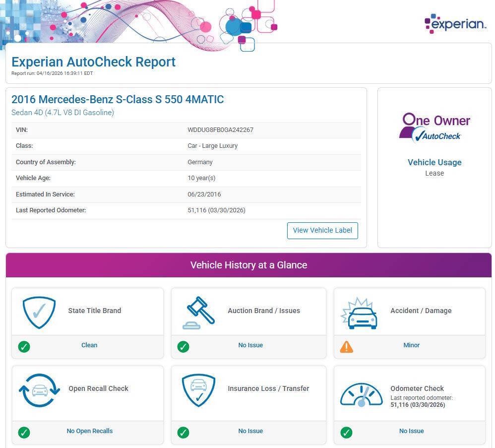Click the 2016 Mercedes-Benz S-Class title
Viewport: 495px width, 448px height.
pos(118,99)
